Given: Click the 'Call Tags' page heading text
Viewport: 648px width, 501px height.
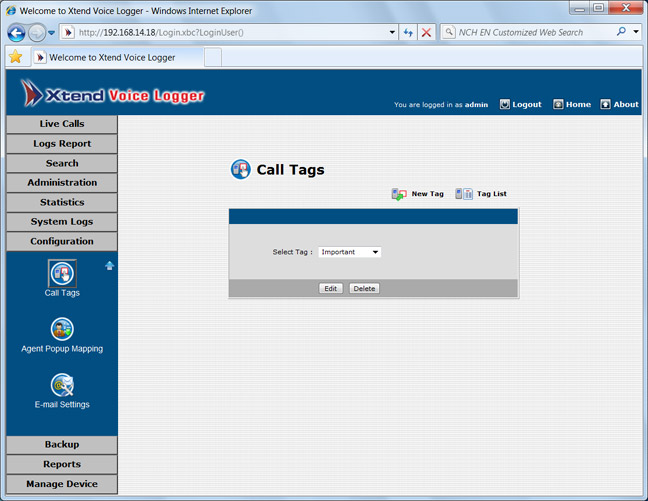Looking at the screenshot, I should (290, 170).
